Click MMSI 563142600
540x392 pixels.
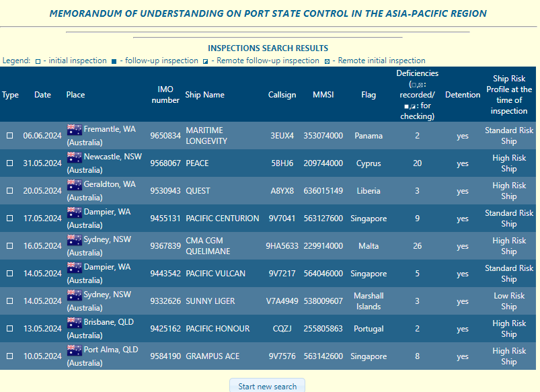(323, 356)
